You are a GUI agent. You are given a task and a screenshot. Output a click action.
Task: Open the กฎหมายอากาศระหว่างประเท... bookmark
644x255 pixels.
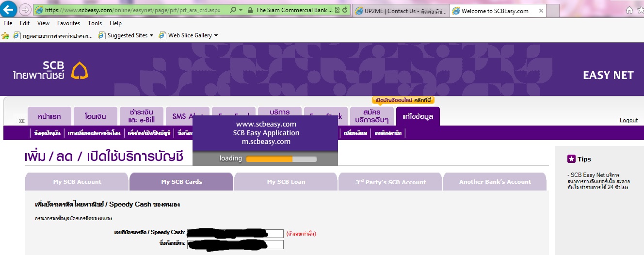(x=53, y=35)
